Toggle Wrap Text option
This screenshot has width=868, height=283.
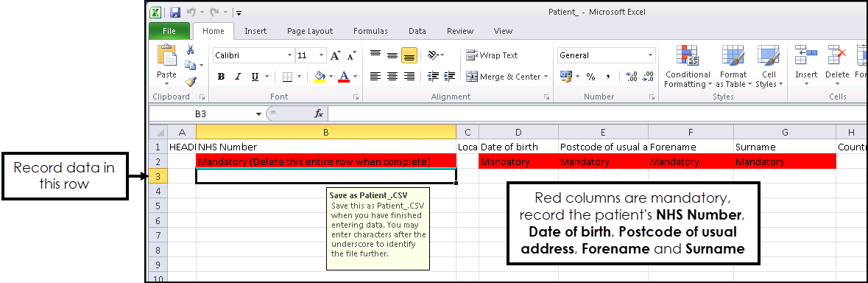pos(492,55)
